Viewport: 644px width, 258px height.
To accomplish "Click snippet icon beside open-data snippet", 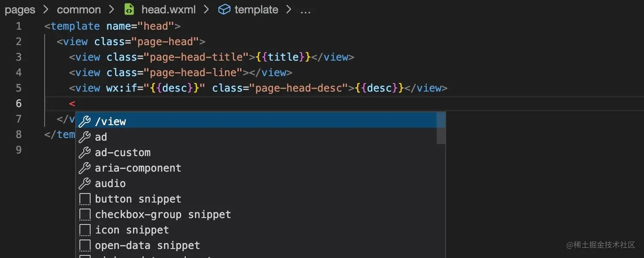I will [85, 246].
